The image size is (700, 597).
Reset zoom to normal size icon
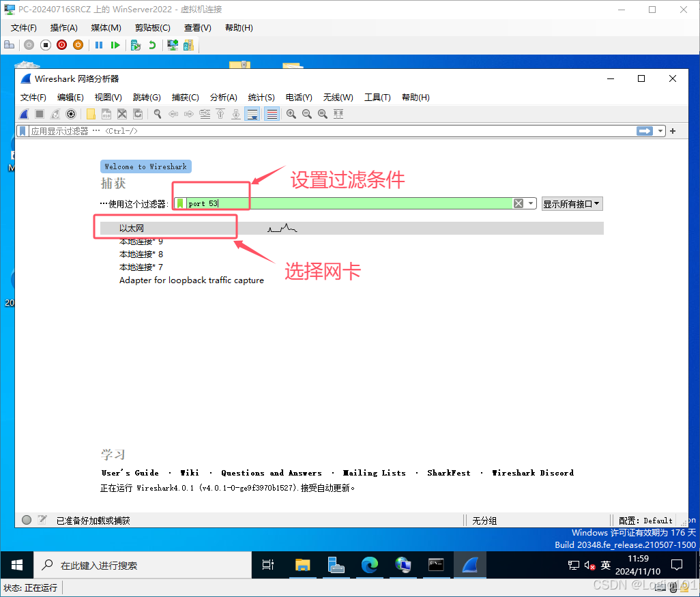(322, 114)
